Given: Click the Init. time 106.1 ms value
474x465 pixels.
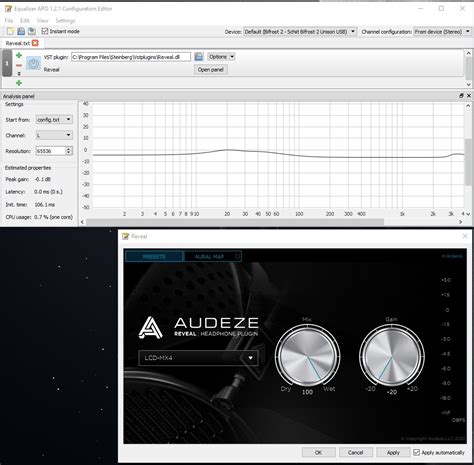Looking at the screenshot, I should tap(45, 204).
